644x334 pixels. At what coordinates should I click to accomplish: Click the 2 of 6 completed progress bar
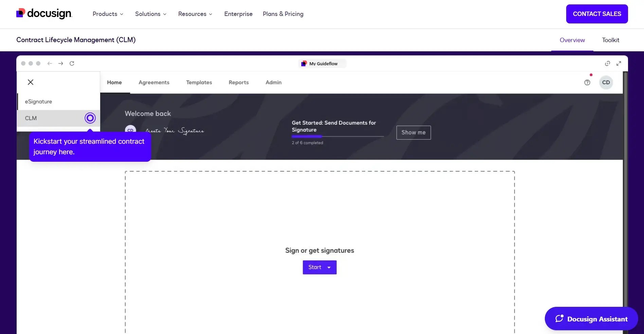tap(338, 137)
